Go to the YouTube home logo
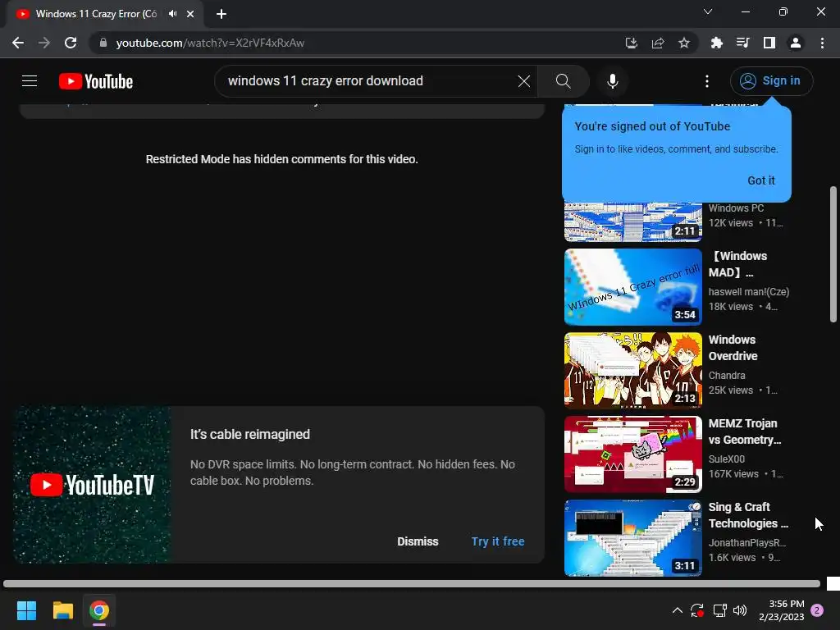 [96, 81]
